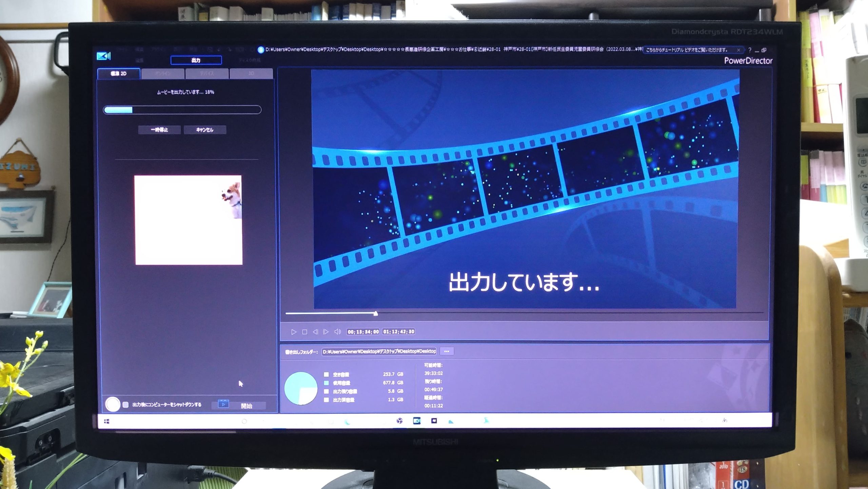868x489 pixels.
Task: Close the tutorial video notification
Action: coord(738,50)
